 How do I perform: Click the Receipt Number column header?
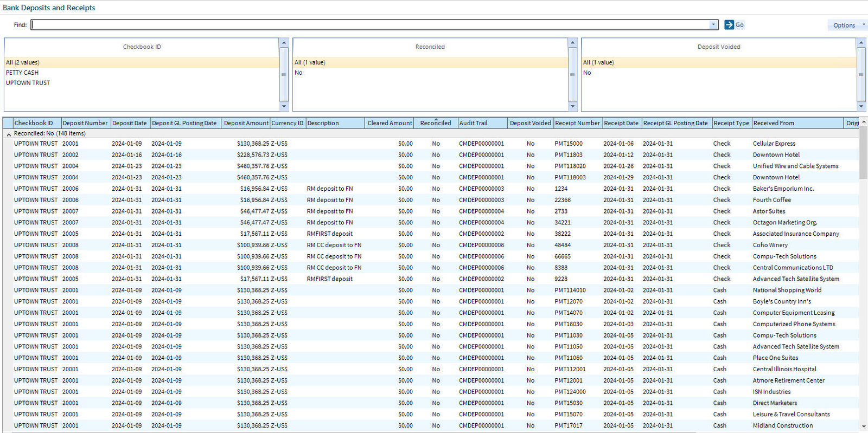pos(578,123)
